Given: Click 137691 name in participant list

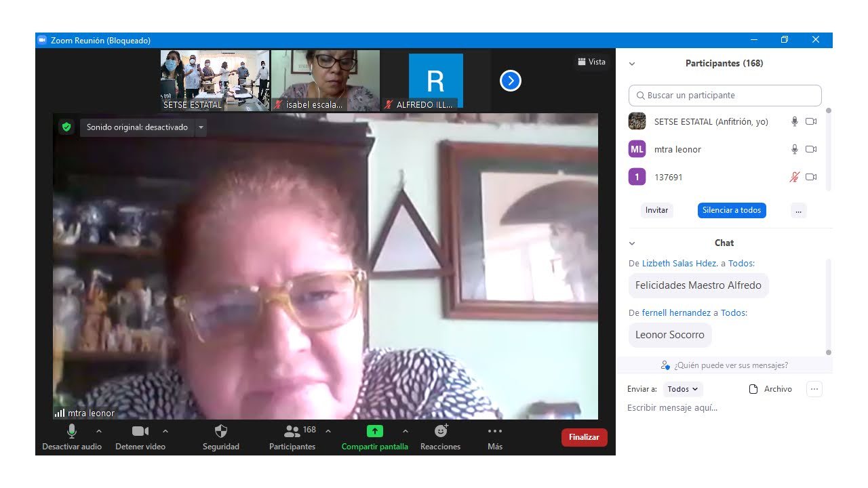Looking at the screenshot, I should tap(668, 178).
